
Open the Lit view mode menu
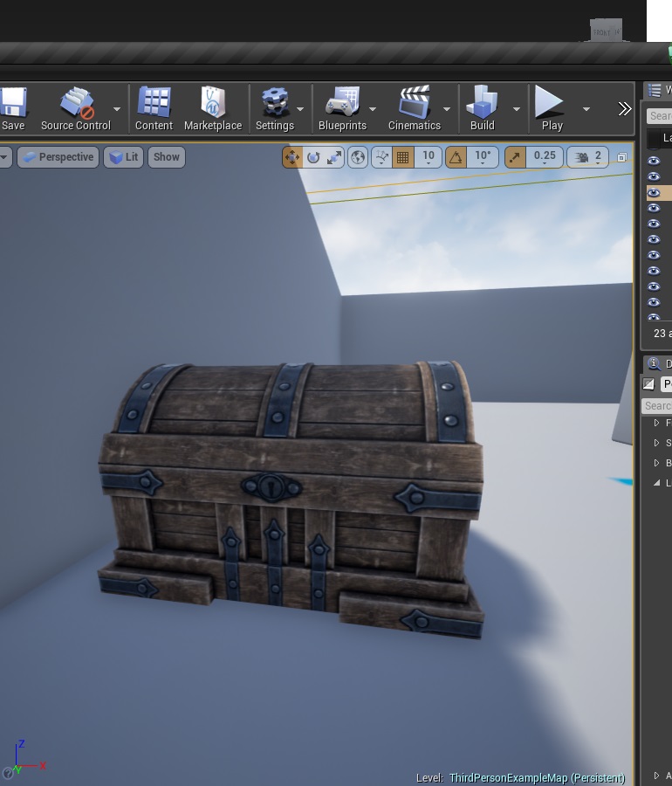pyautogui.click(x=123, y=157)
